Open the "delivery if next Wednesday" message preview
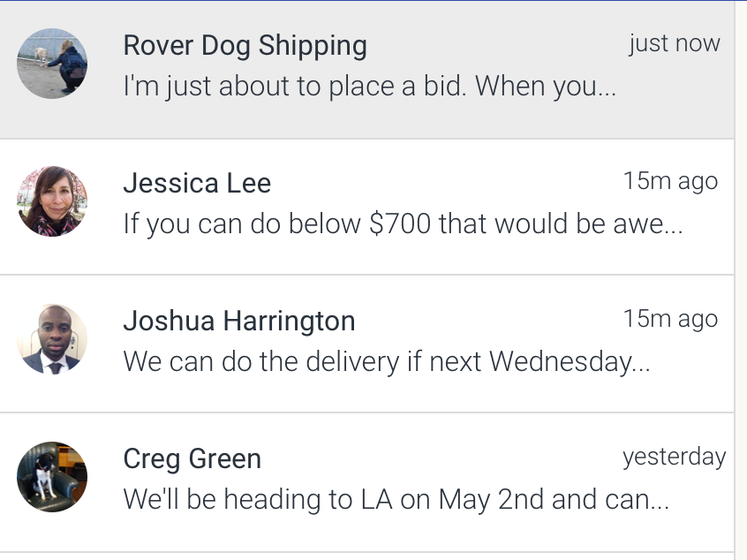This screenshot has height=560, width=747. point(386,361)
